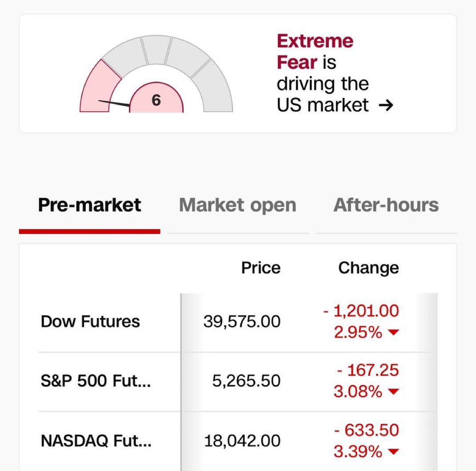The image size is (476, 471).
Task: Click the rightmost gray gauge segment
Action: pyautogui.click(x=213, y=88)
